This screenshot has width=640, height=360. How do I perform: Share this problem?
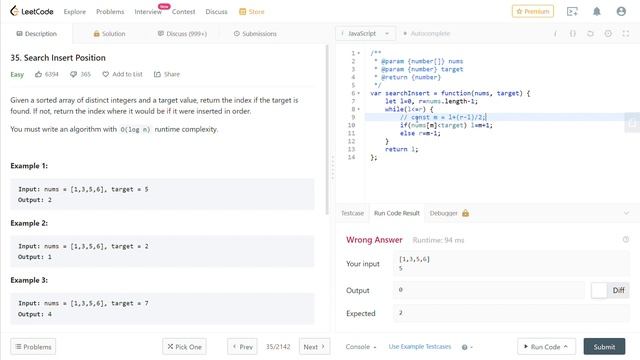[167, 74]
